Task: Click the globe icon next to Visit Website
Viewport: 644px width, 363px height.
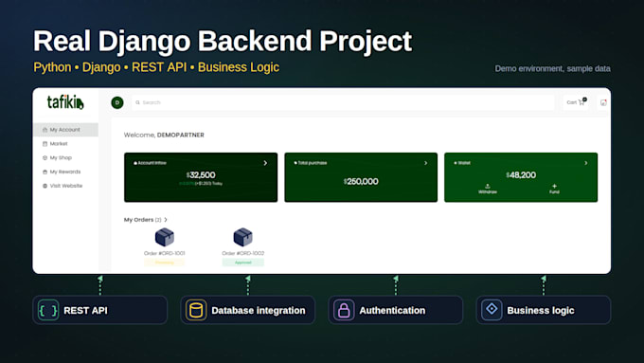Action: (x=45, y=186)
